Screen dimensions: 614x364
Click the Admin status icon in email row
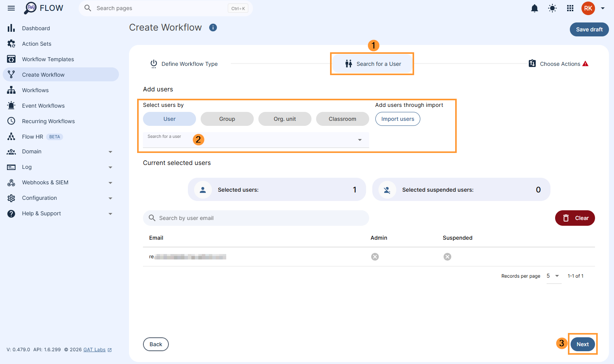click(375, 257)
